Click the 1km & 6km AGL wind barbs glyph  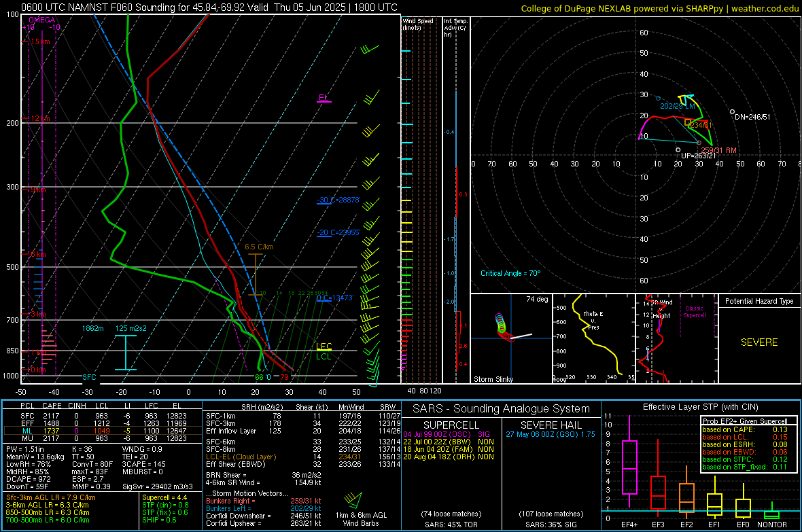[x=353, y=499]
